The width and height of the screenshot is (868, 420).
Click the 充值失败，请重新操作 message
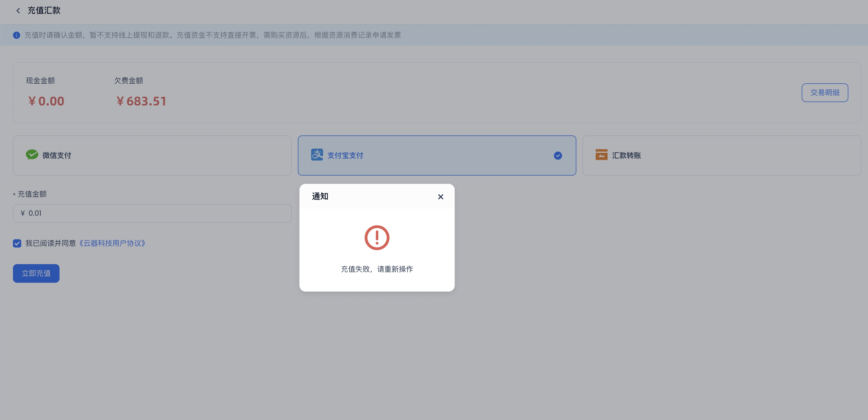(x=377, y=269)
